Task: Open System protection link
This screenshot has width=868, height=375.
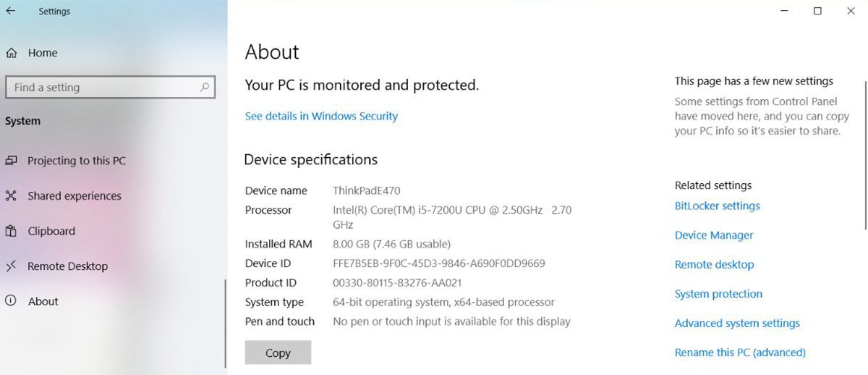Action: [718, 294]
